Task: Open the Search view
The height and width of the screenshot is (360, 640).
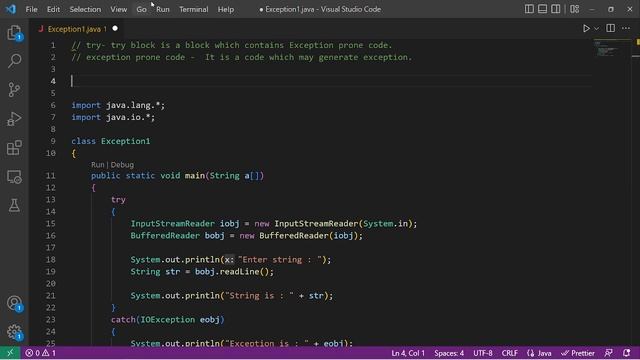Action: point(14,61)
